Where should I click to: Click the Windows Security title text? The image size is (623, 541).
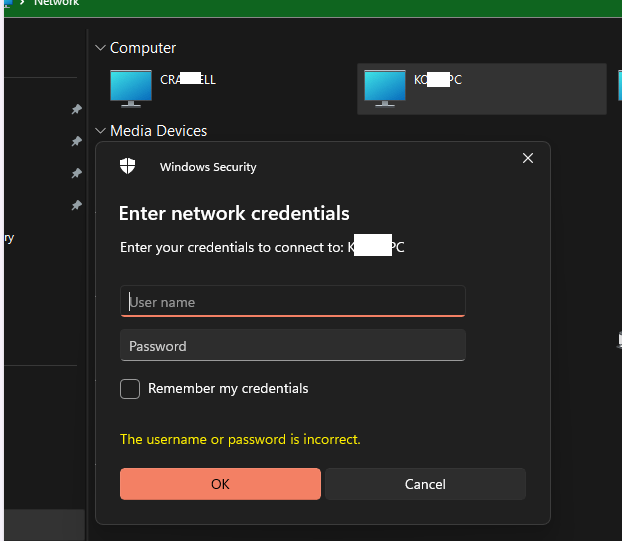point(208,167)
